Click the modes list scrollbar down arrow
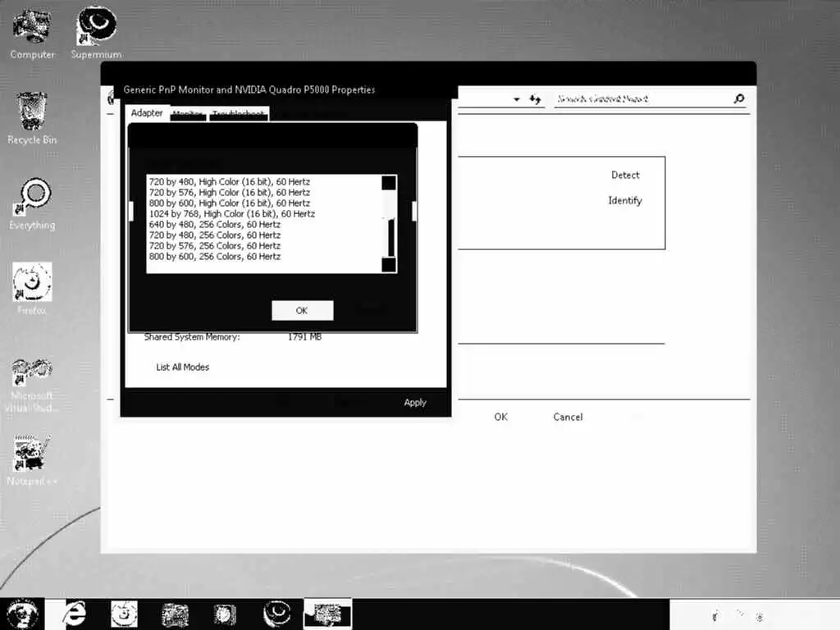840x630 pixels. [389, 265]
